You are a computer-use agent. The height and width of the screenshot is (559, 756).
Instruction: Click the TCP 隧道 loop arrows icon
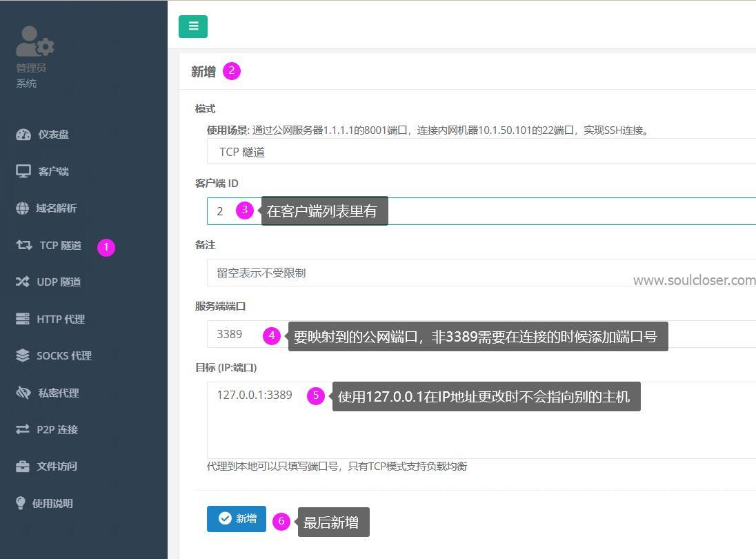24,245
